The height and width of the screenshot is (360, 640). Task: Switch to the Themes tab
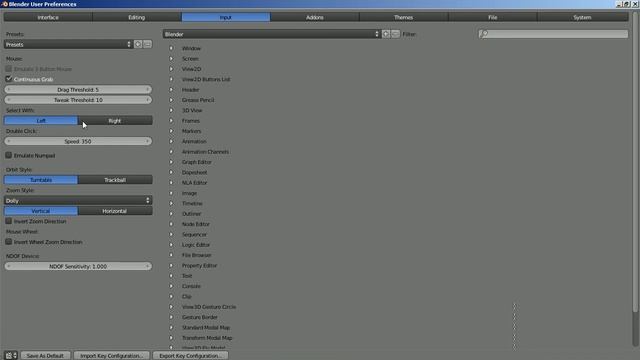pyautogui.click(x=404, y=17)
